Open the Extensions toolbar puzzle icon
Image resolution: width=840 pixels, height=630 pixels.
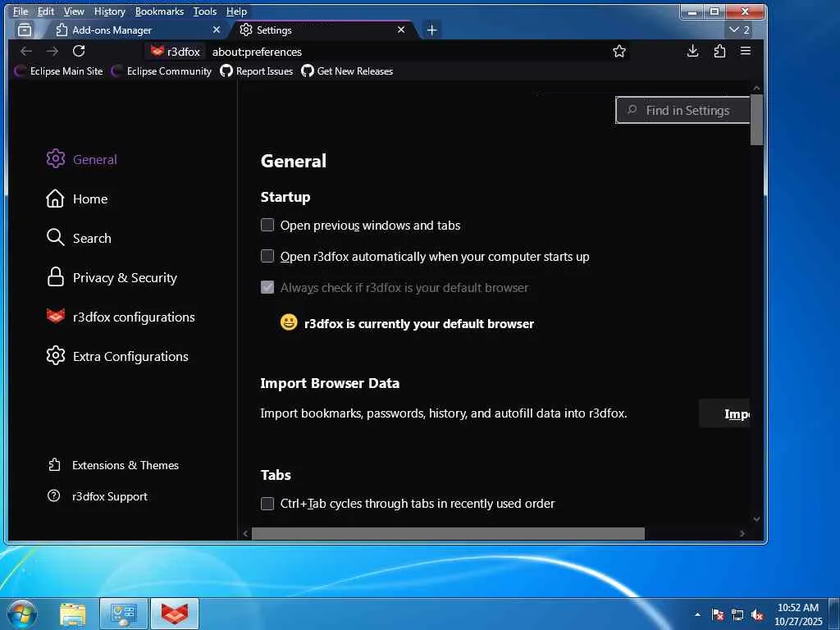[719, 52]
